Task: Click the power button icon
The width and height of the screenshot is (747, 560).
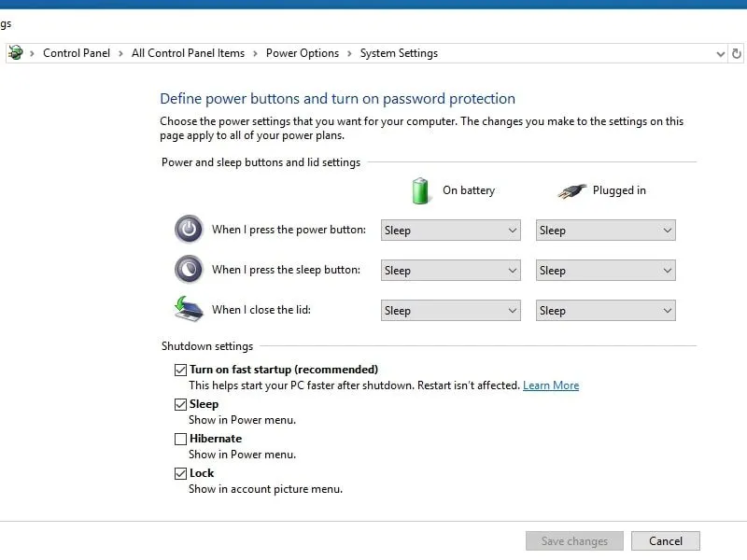Action: [188, 229]
